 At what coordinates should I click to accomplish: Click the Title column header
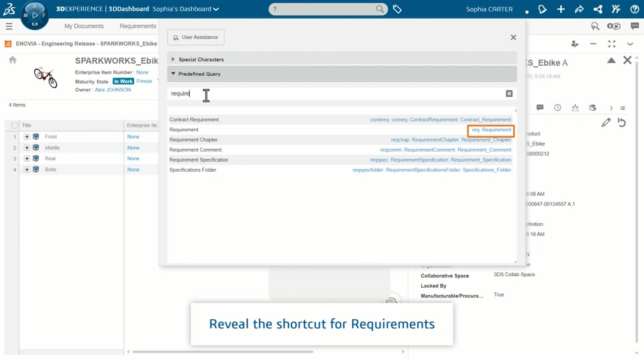coord(71,125)
